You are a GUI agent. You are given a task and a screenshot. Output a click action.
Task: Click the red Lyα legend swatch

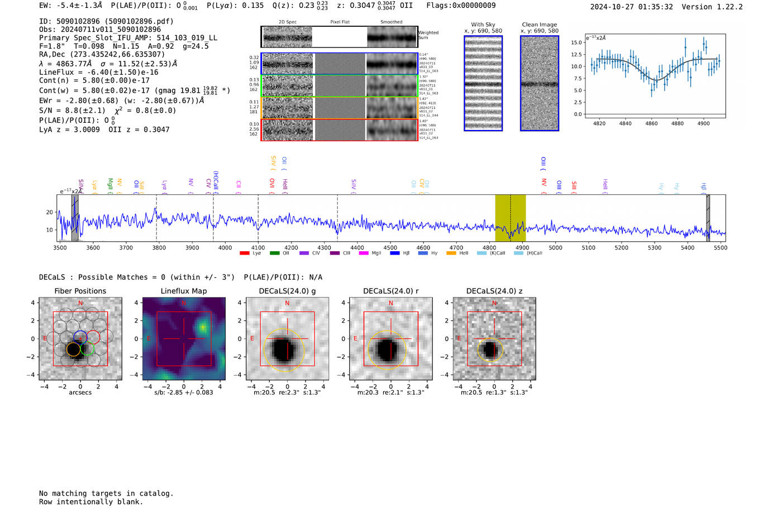click(x=244, y=253)
